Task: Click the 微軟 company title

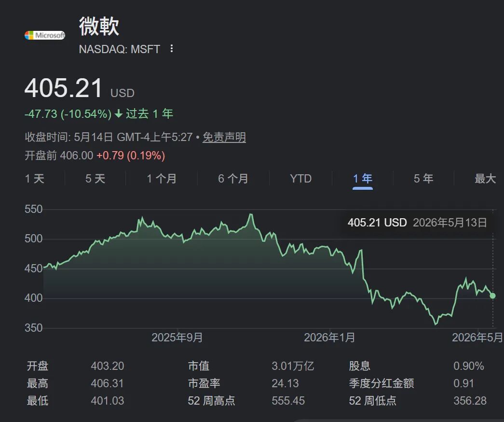Action: click(99, 26)
